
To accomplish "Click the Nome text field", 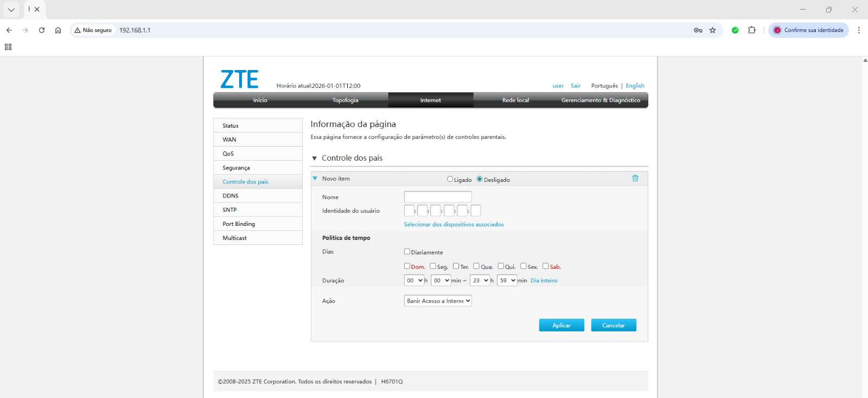I will click(x=438, y=197).
